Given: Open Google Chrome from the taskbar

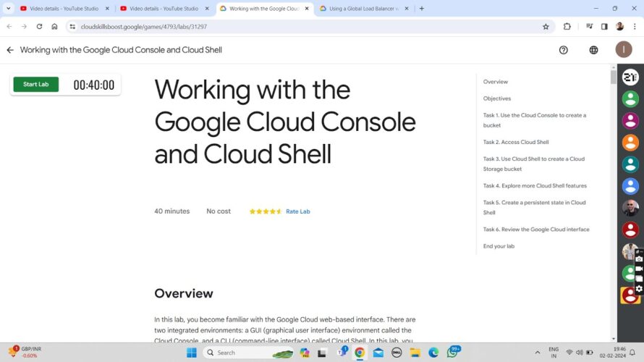Looking at the screenshot, I should (x=360, y=353).
